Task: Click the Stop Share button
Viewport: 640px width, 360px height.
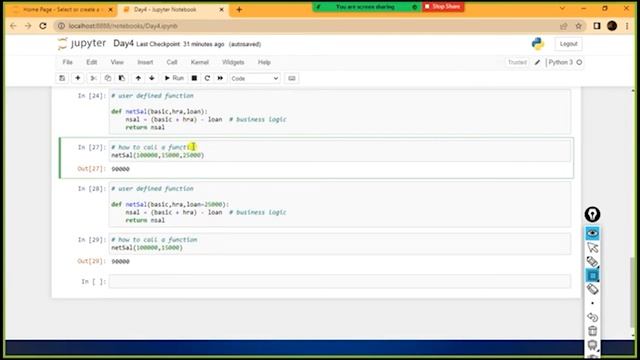Action: [443, 7]
